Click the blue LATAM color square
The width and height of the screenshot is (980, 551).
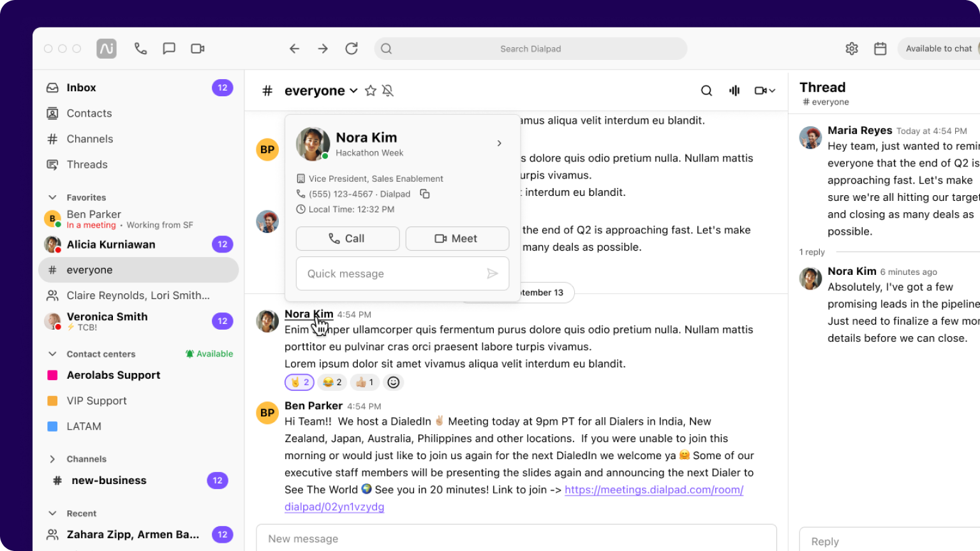coord(52,426)
